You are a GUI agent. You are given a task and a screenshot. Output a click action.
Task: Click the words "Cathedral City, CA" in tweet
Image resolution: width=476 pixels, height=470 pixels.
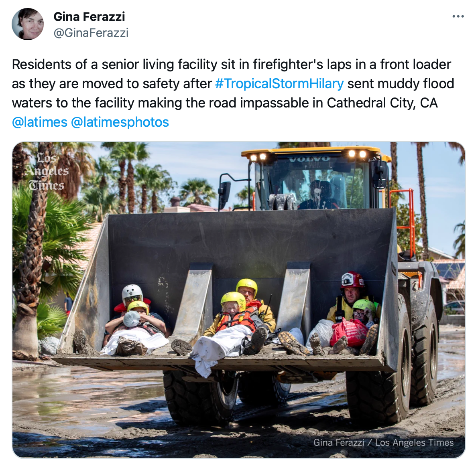(x=382, y=103)
